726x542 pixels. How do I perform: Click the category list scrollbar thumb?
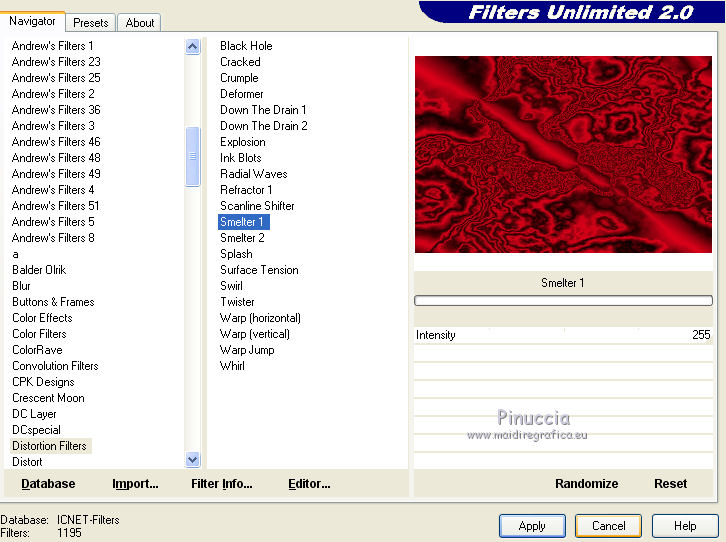(x=193, y=156)
